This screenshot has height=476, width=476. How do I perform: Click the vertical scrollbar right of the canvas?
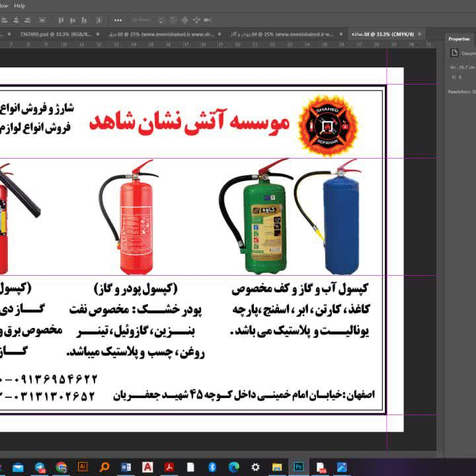pyautogui.click(x=439, y=249)
